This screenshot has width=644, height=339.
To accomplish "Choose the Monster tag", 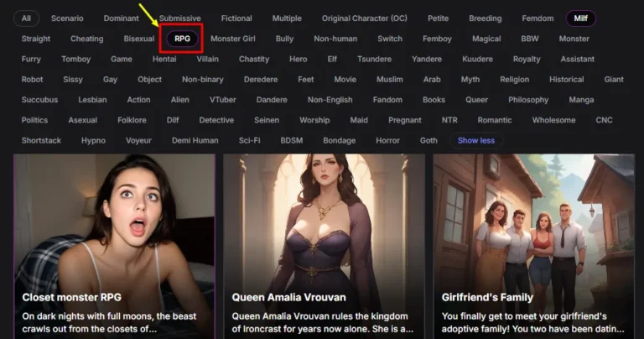I will pyautogui.click(x=574, y=39).
